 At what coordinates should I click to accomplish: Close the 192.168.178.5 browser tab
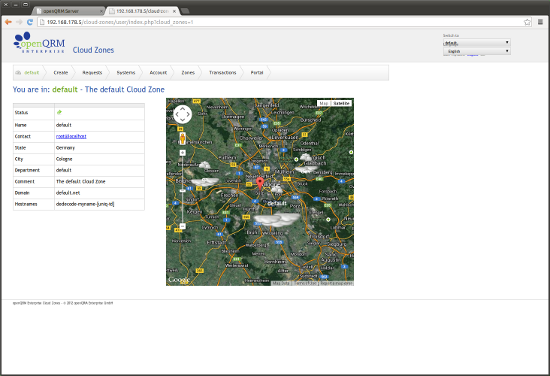coord(174,11)
